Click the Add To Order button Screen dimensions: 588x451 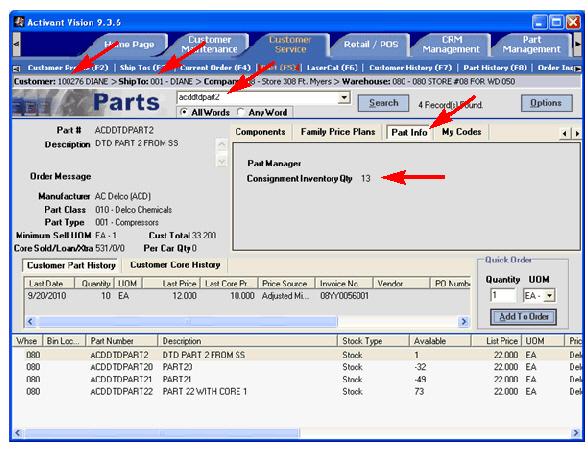pos(524,317)
